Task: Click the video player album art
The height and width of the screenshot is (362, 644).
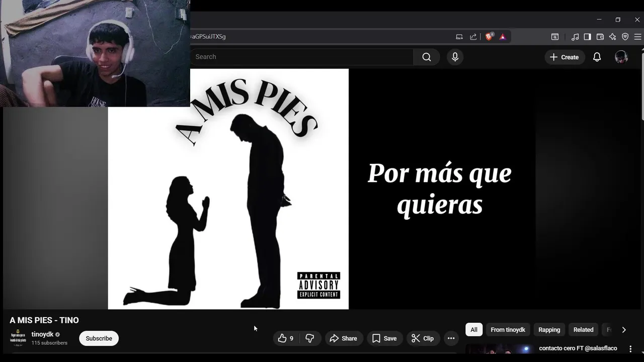Action: click(x=228, y=189)
